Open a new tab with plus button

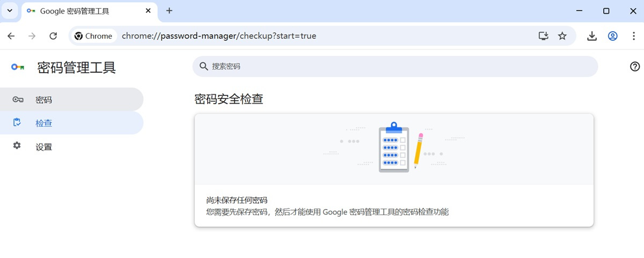coord(169,11)
